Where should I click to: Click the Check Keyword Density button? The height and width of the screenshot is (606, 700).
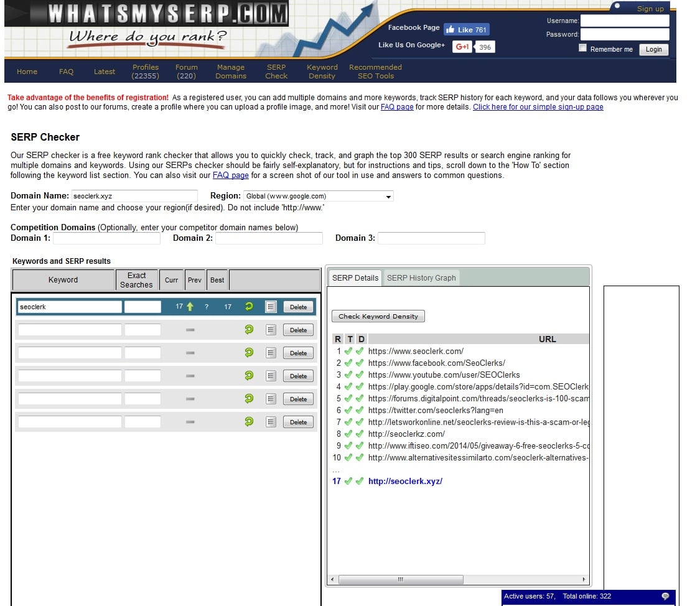tap(378, 317)
